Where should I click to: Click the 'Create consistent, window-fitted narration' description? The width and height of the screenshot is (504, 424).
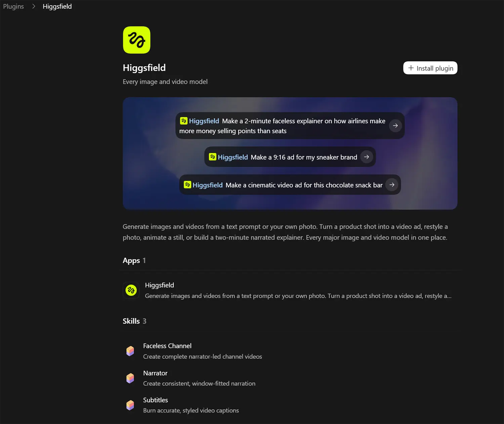(199, 383)
